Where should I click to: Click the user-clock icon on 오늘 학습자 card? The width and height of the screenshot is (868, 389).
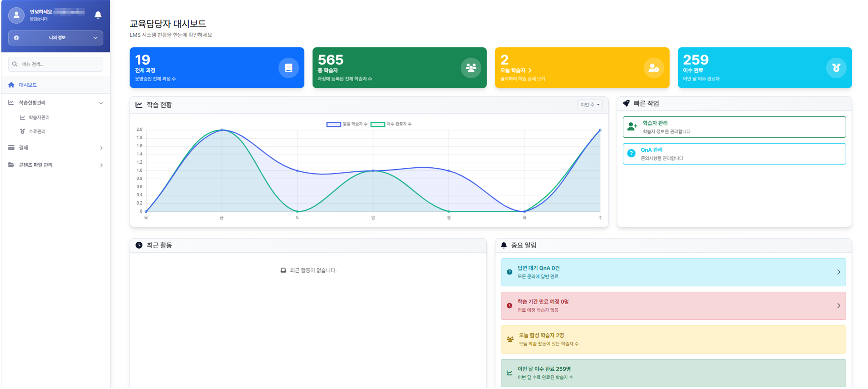click(653, 68)
